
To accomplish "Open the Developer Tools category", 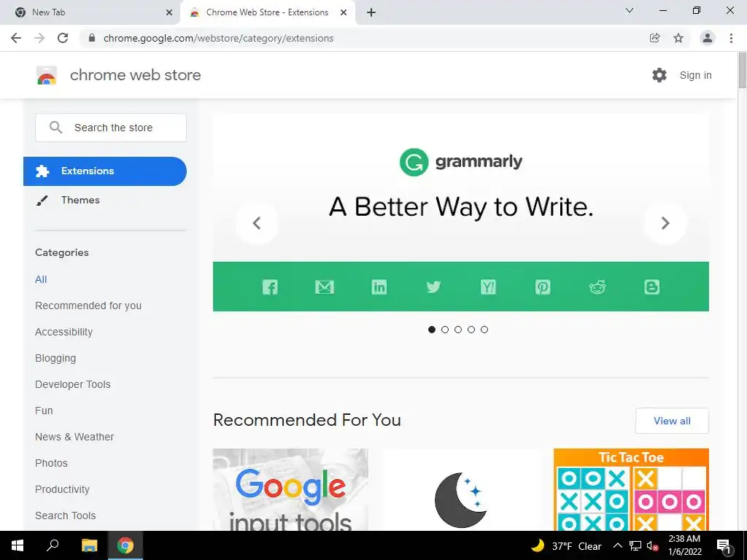I will tap(73, 384).
